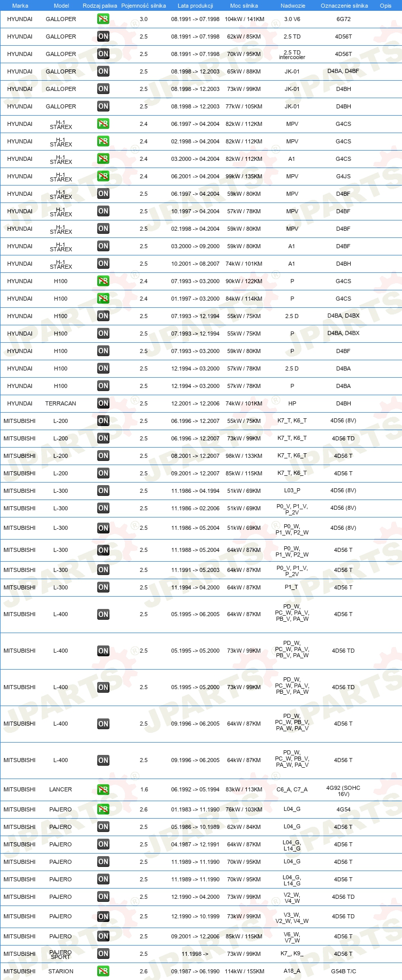Image resolution: width=402 pixels, height=980 pixels.
Task: Click the PB icon for H100 84kW / 114KM
Action: click(103, 299)
